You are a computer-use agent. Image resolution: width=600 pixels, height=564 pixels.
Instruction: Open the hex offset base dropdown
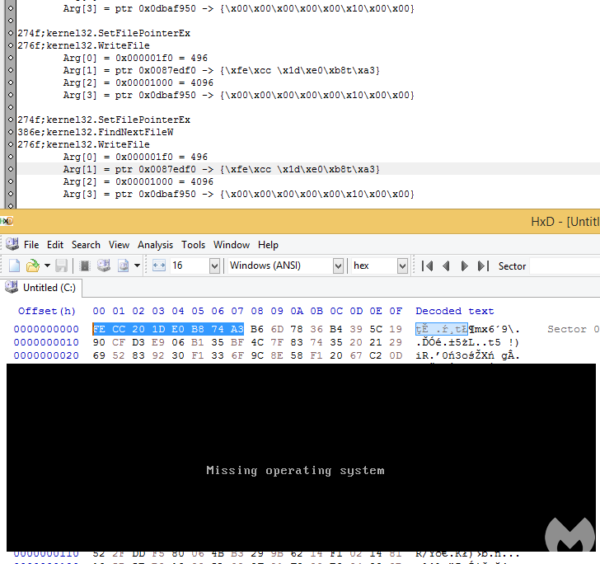(402, 266)
